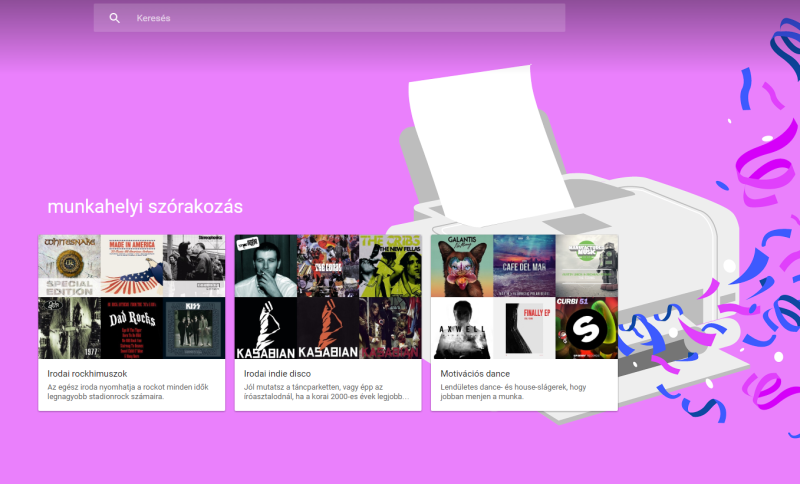Select the red-lettered Kasabian band photo cover
The height and width of the screenshot is (484, 800).
click(x=390, y=328)
